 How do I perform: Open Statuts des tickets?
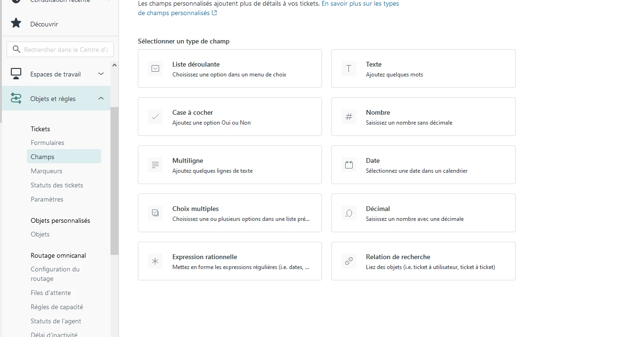(x=57, y=185)
